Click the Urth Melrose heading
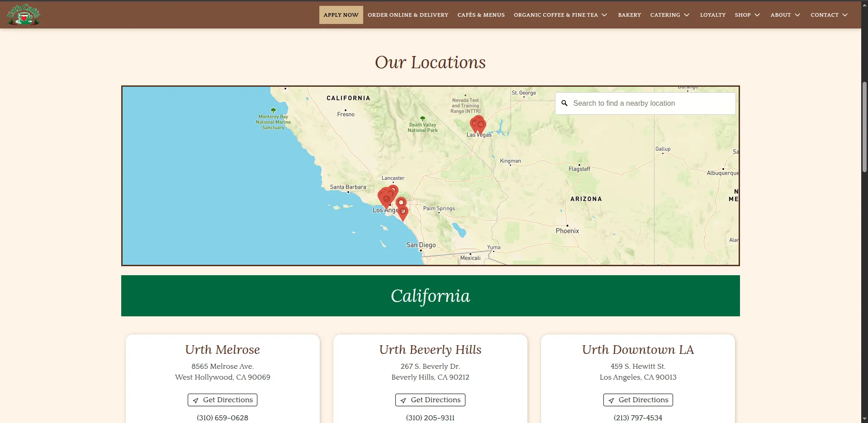 [x=223, y=350]
